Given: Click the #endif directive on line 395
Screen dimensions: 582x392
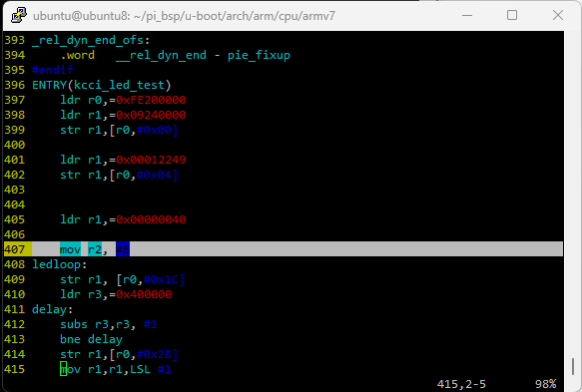Looking at the screenshot, I should point(53,70).
